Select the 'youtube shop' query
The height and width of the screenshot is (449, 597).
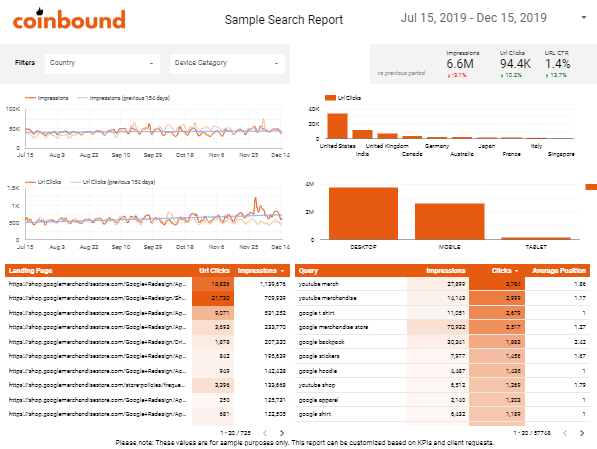(317, 385)
